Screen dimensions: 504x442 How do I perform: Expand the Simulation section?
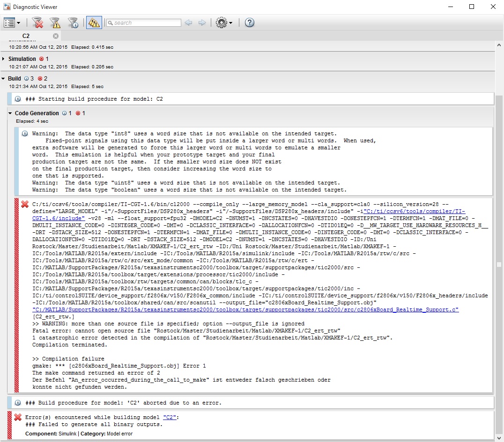[4, 59]
